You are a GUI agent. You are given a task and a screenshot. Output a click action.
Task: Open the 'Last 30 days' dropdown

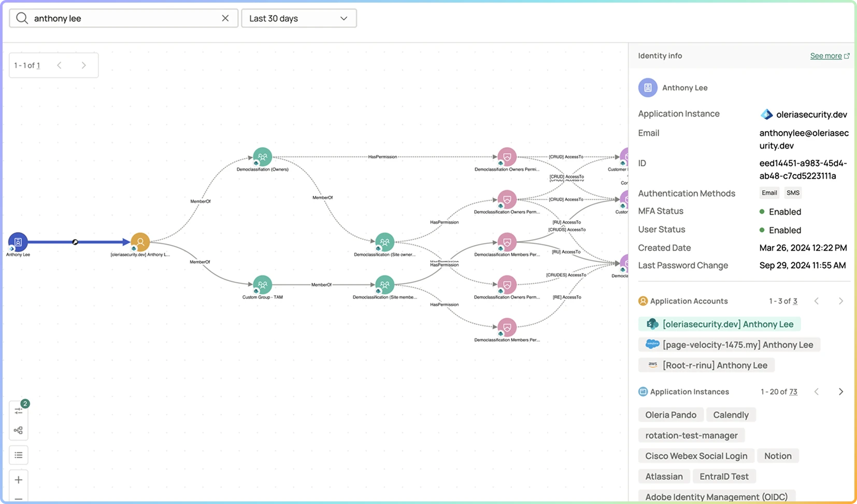[x=299, y=18]
